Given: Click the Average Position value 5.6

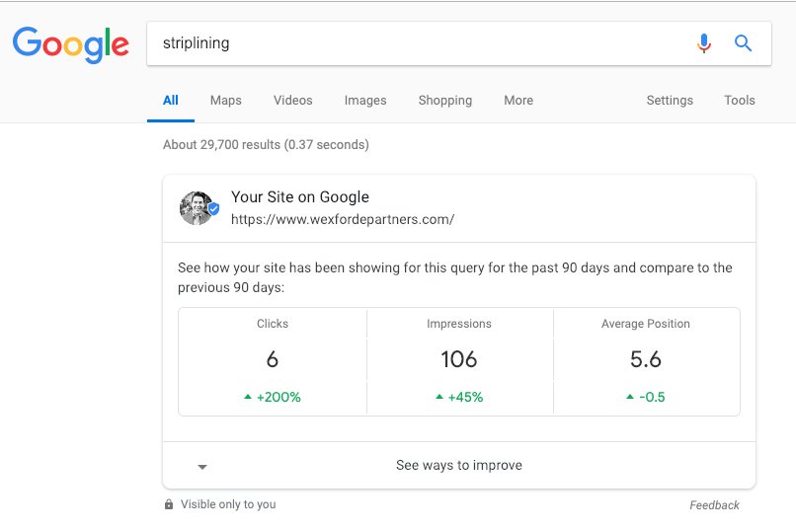Looking at the screenshot, I should click(645, 359).
